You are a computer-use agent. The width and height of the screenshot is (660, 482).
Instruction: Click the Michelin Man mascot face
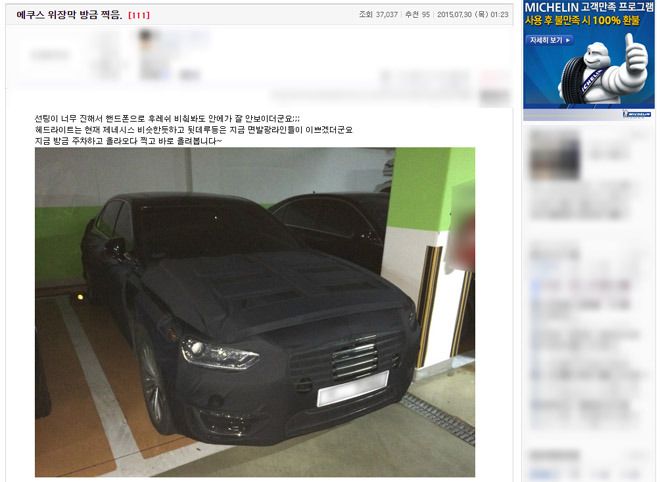(x=596, y=55)
